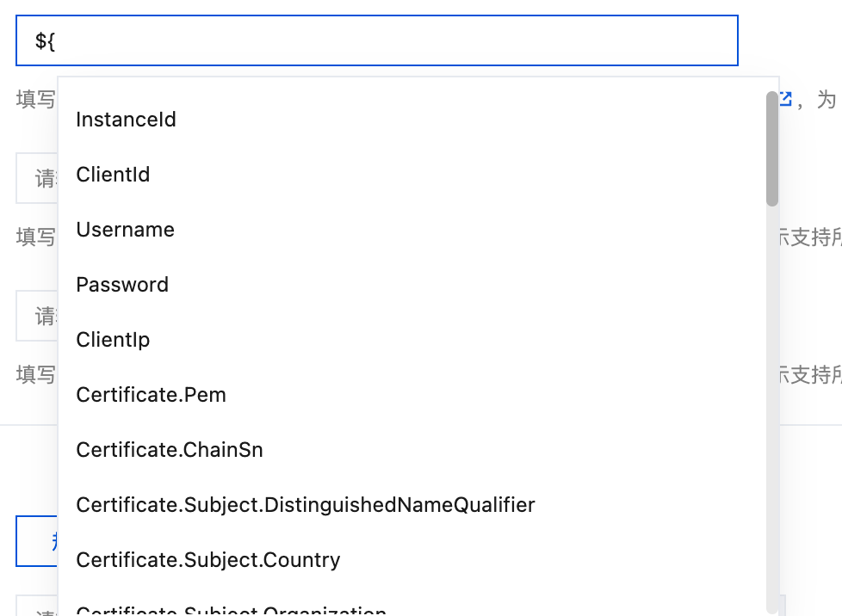Select Password from the suggestions
The width and height of the screenshot is (842, 616).
(x=122, y=285)
